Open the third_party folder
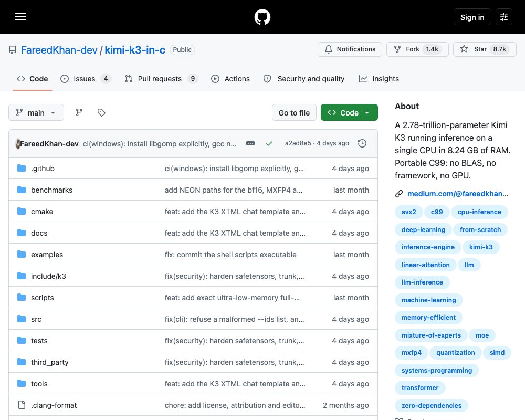Viewport: 525px width, 420px height. coord(49,362)
